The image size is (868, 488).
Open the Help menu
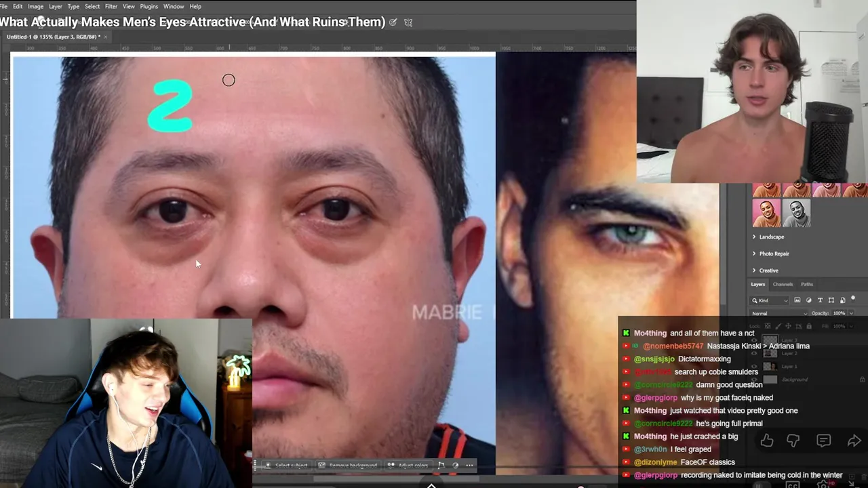pyautogui.click(x=195, y=6)
